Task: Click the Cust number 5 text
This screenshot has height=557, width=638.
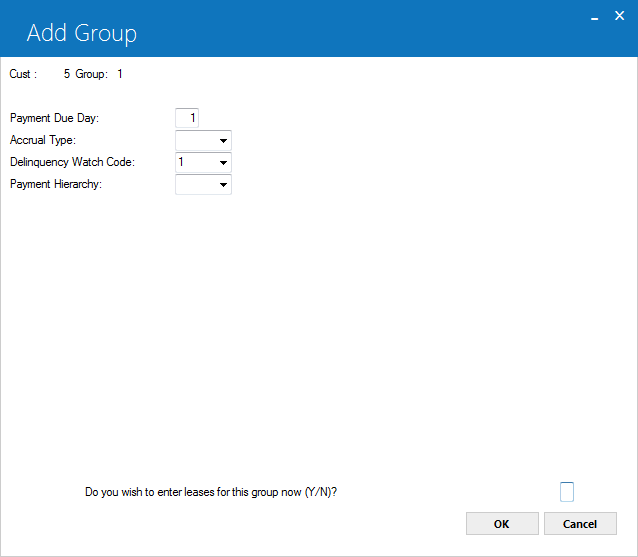Action: click(67, 74)
